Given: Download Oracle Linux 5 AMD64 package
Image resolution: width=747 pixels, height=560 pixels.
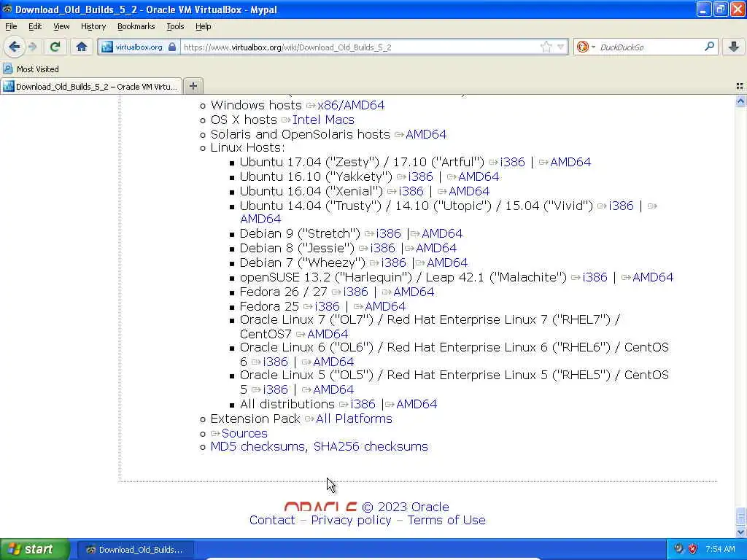Looking at the screenshot, I should 333,389.
